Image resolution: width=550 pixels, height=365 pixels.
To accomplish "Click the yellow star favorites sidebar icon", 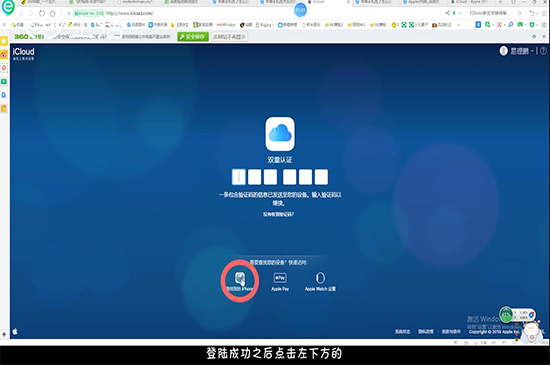I will (4, 41).
